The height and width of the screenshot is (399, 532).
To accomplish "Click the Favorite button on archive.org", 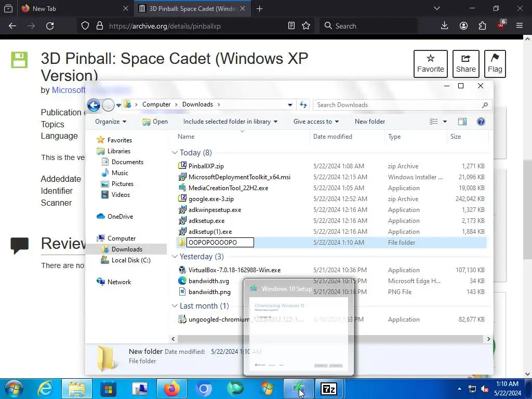I will (x=431, y=64).
